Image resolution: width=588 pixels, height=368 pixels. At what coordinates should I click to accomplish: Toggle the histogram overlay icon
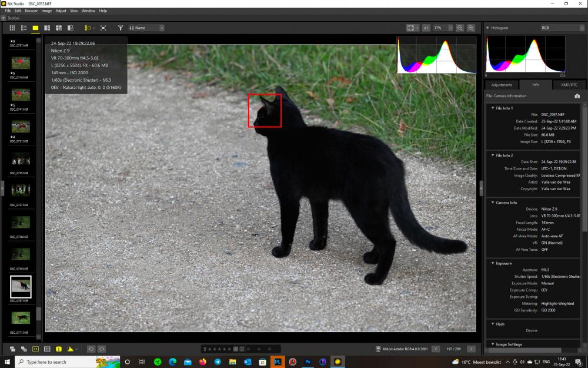70,349
